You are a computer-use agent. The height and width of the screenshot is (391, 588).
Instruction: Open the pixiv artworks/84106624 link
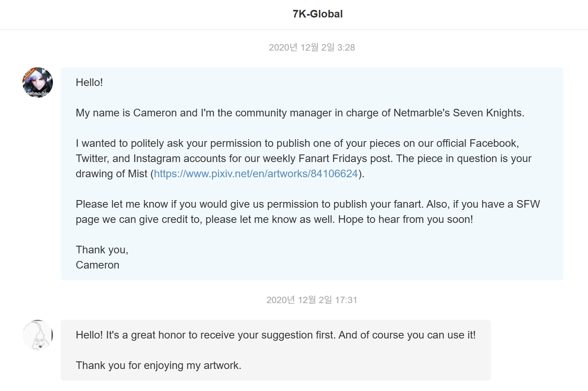[x=256, y=174]
